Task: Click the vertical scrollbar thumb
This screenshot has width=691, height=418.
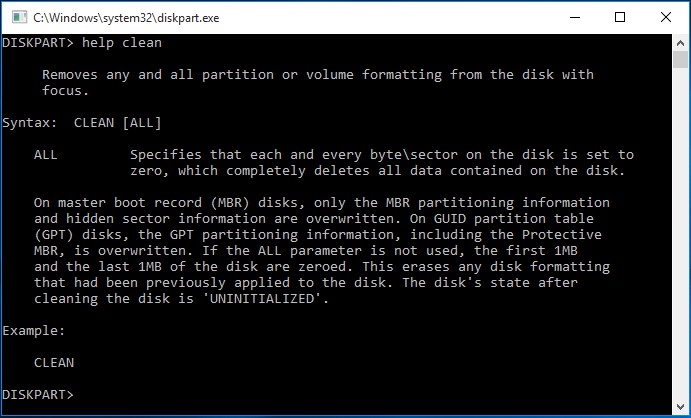Action: click(x=680, y=60)
